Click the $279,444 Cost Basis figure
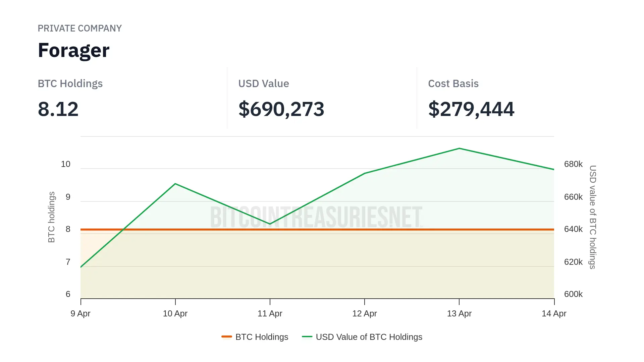The width and height of the screenshot is (644, 362). (471, 109)
